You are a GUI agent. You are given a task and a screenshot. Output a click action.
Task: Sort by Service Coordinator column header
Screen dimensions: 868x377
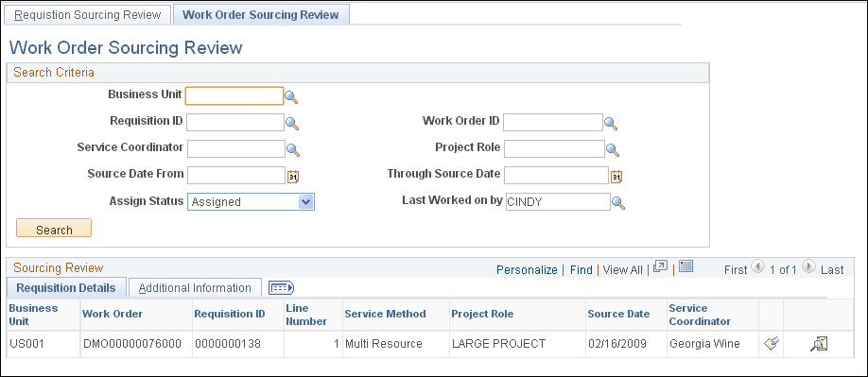[x=700, y=315]
